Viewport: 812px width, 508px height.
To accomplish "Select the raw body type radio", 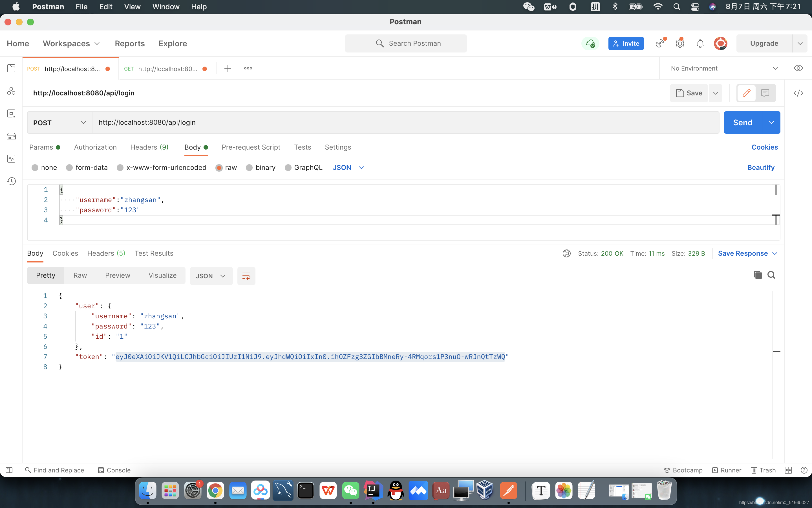I will (219, 168).
